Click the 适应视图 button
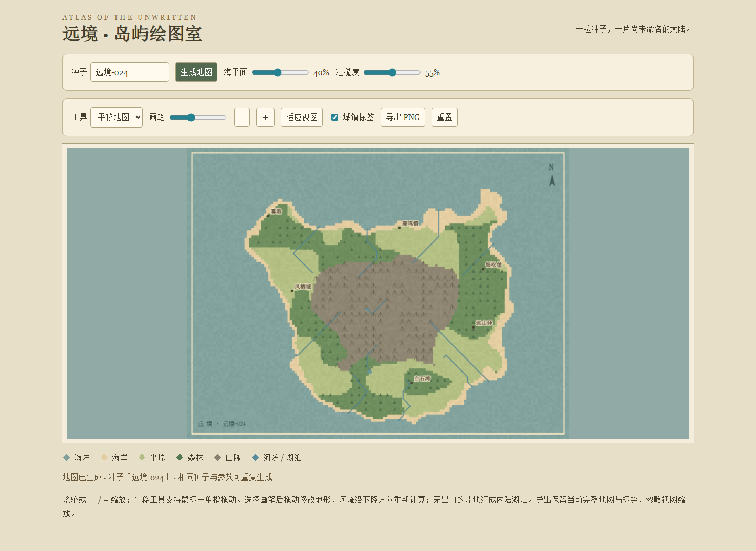 tap(302, 118)
